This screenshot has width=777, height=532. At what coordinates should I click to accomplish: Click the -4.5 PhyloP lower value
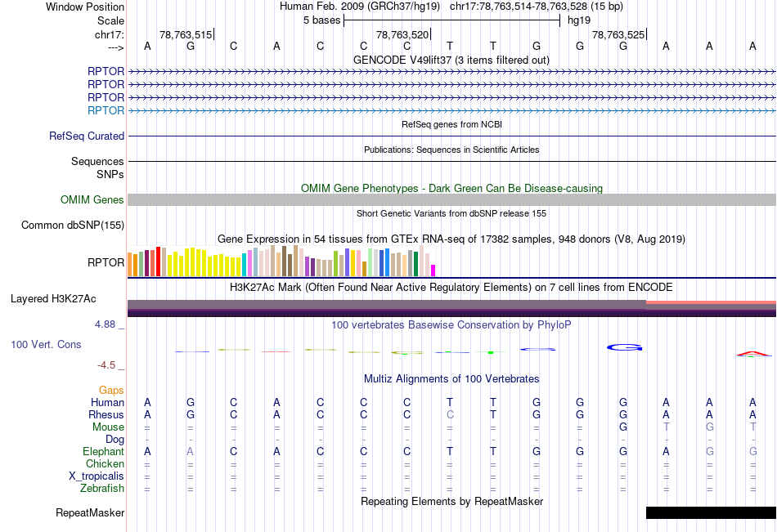(106, 365)
